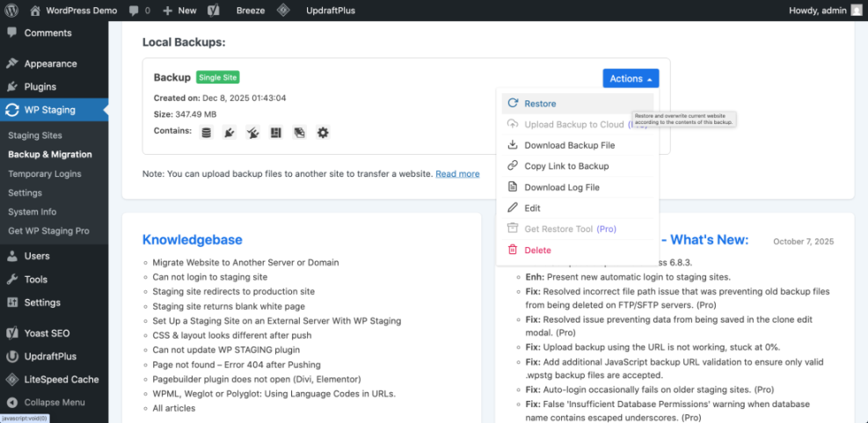Open WP Staging Settings submenu item
Viewport: 868px width, 423px height.
(x=25, y=193)
